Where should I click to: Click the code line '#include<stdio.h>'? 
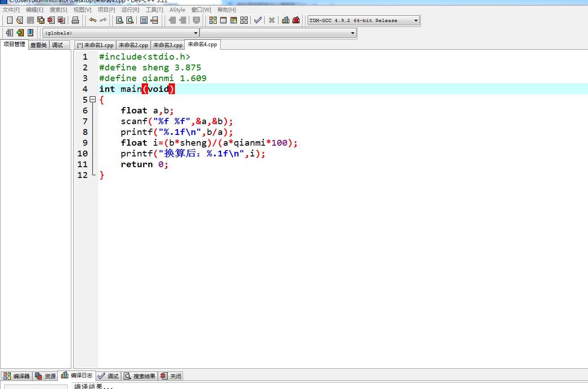pyautogui.click(x=145, y=56)
